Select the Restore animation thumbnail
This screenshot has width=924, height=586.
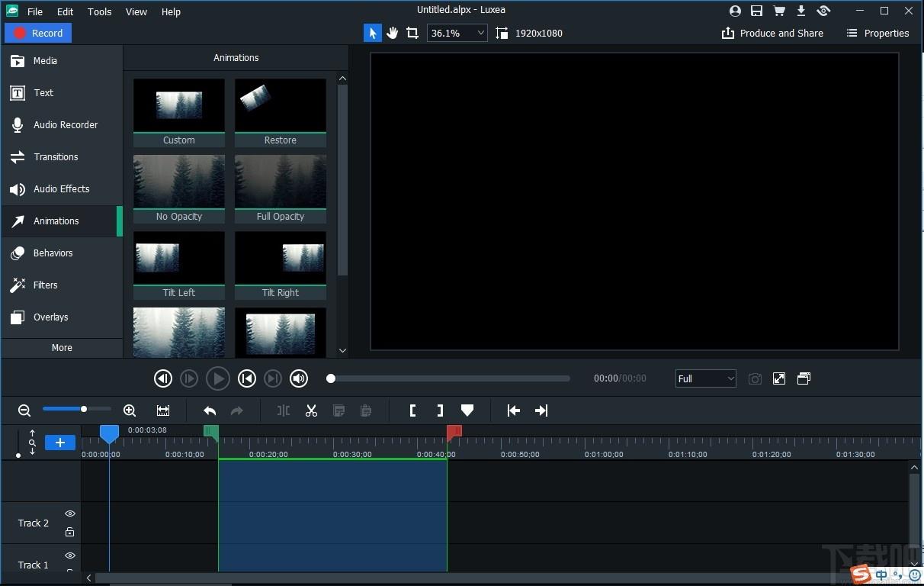tap(281, 113)
